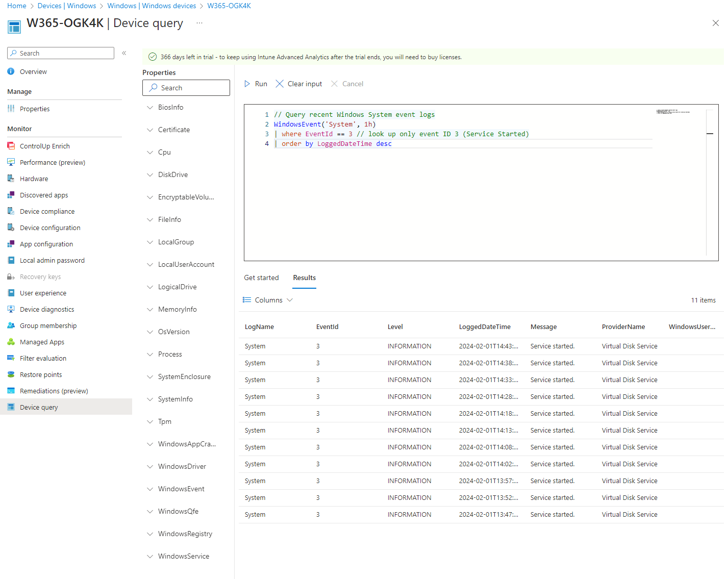Expand the OsVersion property group
Screen dimensions: 728x579
150,332
